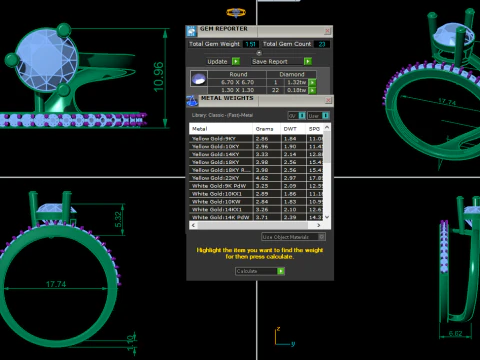The width and height of the screenshot is (480, 360).
Task: Click the Total Gem Count value 23
Action: (x=322, y=44)
